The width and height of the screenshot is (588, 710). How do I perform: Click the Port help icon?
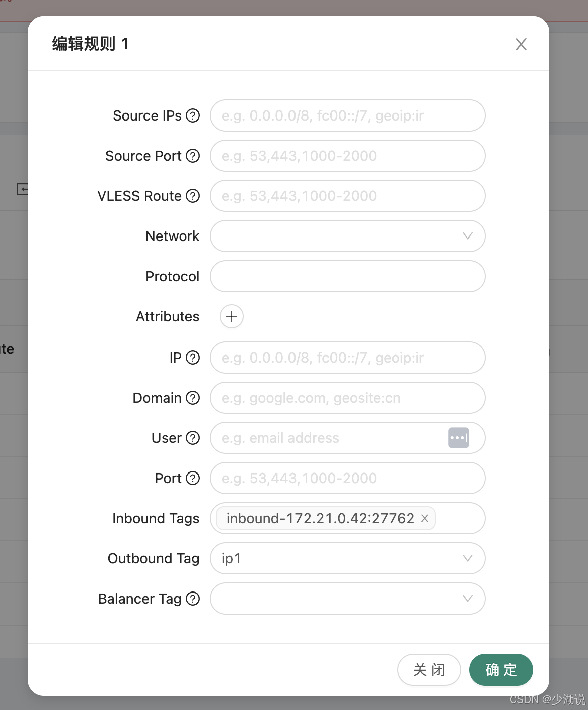click(193, 478)
